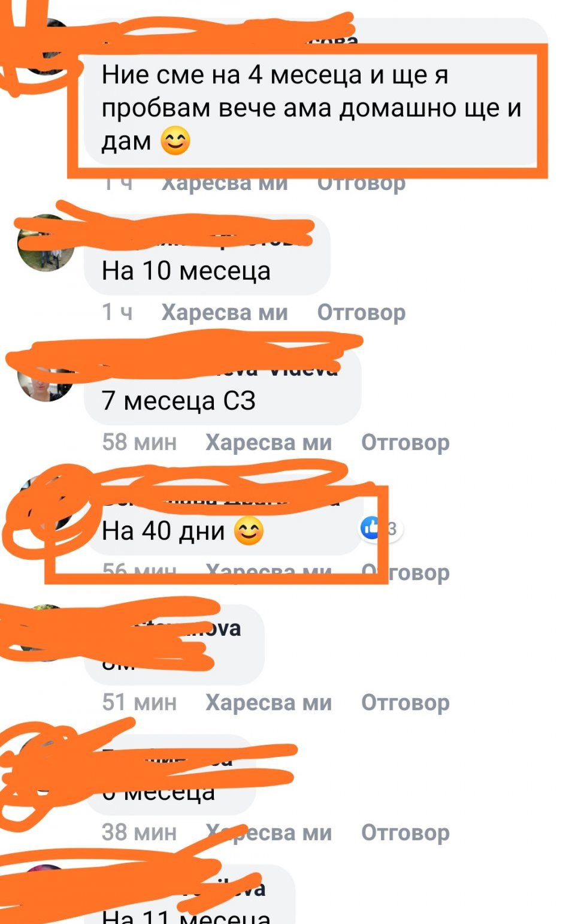Screen dimensions: 566x924
Task: Reply to the "7 месеца СЗ" comment
Action: tap(405, 442)
